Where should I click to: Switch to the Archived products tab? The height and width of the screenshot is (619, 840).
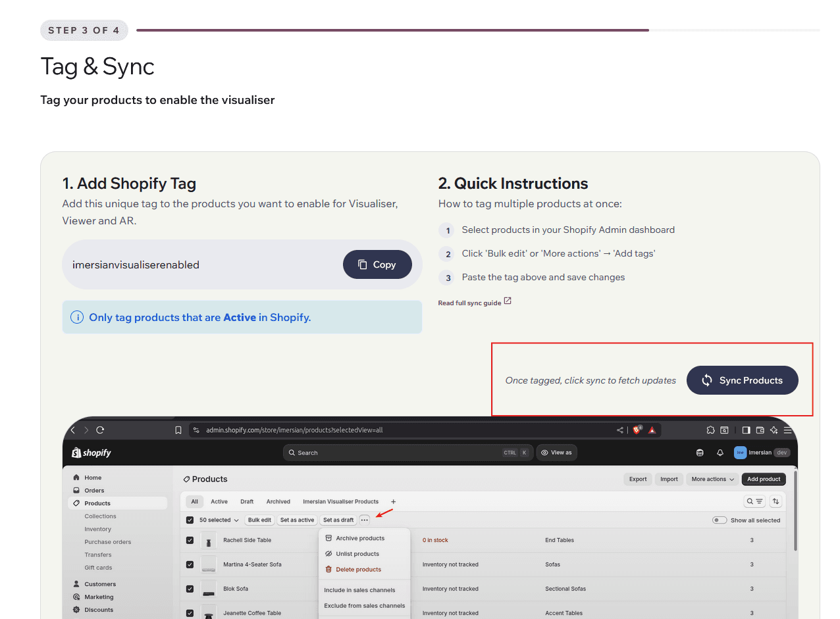pyautogui.click(x=278, y=501)
